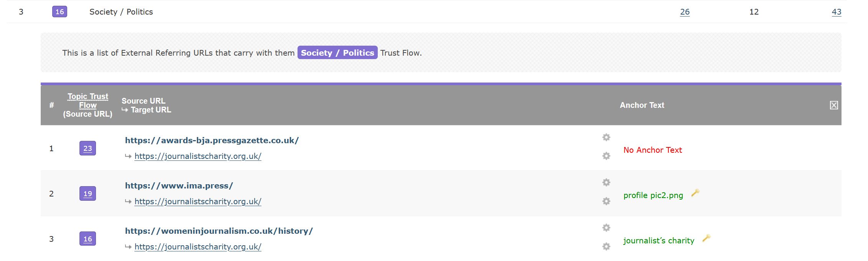This screenshot has width=868, height=261.
Task: Click the purple 16 badge beside Society / Politics
Action: coord(60,12)
